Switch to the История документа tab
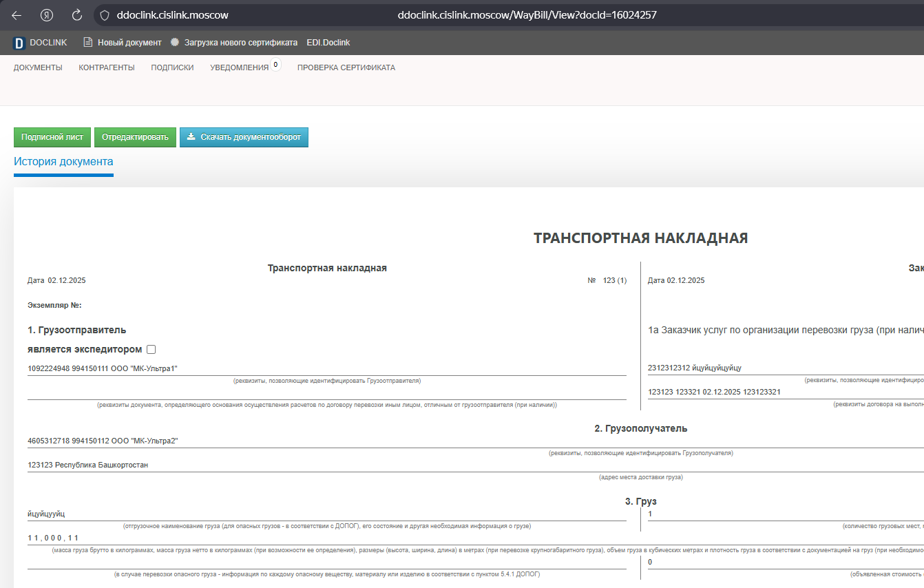The image size is (924, 588). pos(63,162)
